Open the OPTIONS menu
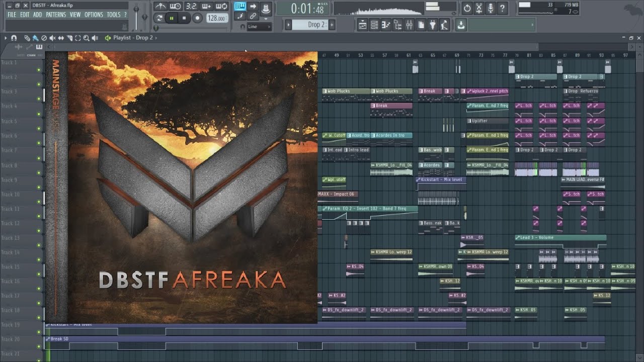The height and width of the screenshot is (362, 644). tap(94, 15)
